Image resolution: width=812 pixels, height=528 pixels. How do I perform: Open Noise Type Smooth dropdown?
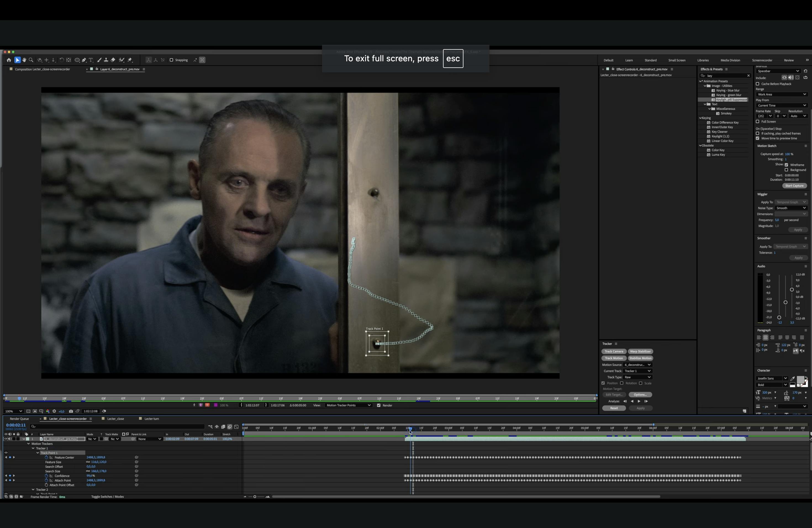[x=791, y=208]
